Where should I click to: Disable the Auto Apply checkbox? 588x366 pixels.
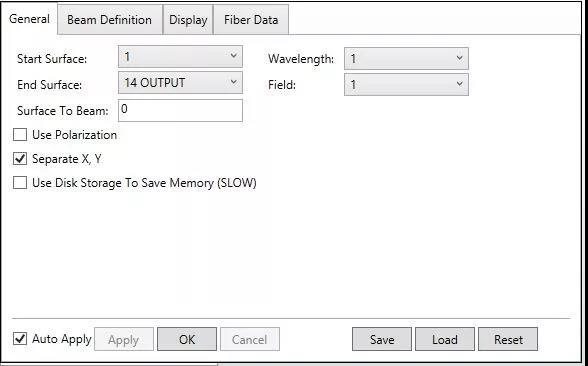[20, 339]
